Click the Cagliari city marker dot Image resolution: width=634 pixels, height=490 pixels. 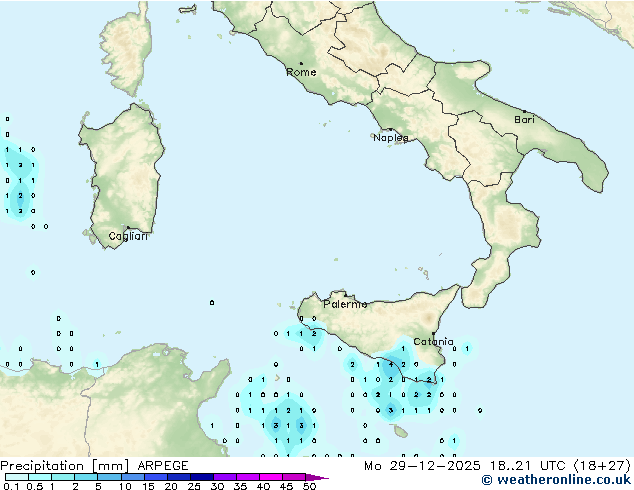click(x=128, y=227)
